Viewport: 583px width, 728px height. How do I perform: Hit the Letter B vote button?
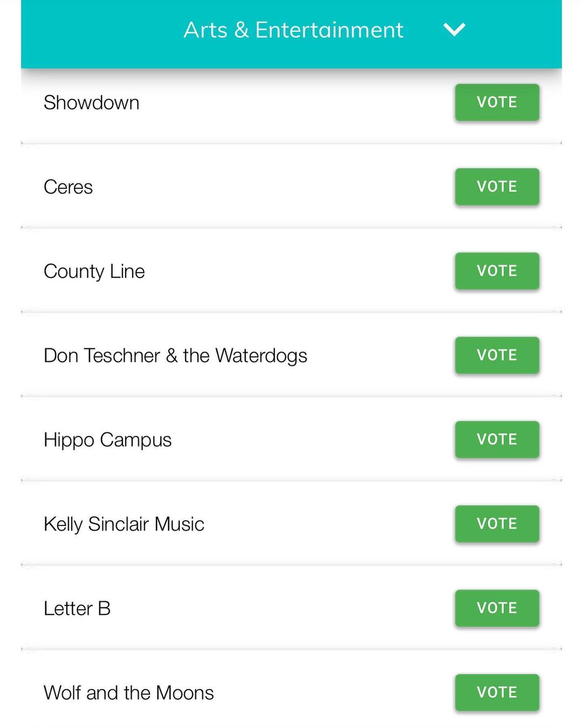pos(497,608)
